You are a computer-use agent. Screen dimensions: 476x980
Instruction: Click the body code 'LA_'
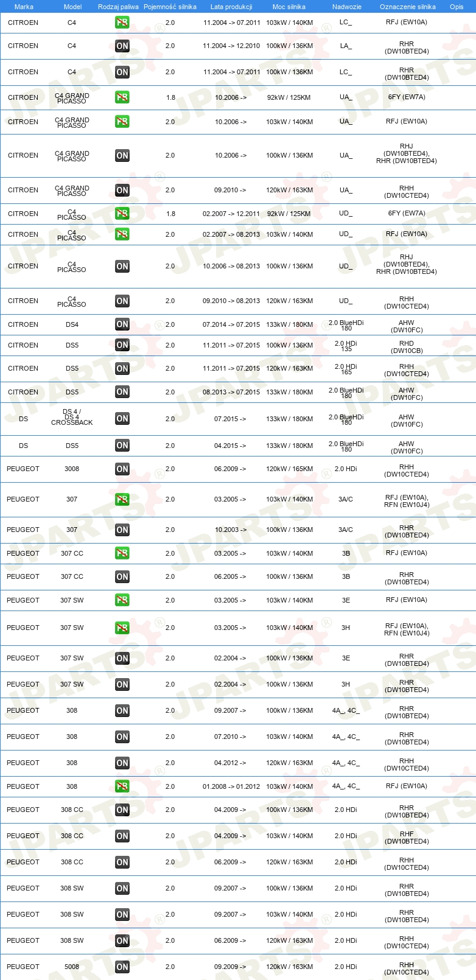point(346,46)
